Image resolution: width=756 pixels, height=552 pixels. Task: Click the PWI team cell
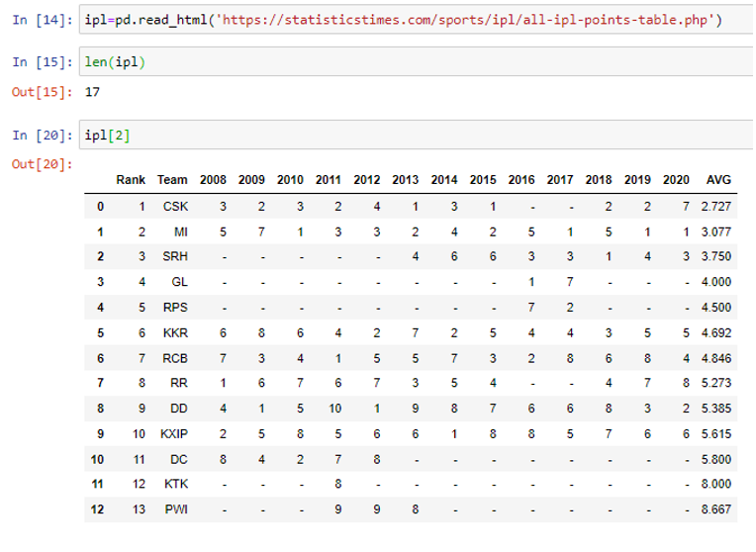click(176, 509)
